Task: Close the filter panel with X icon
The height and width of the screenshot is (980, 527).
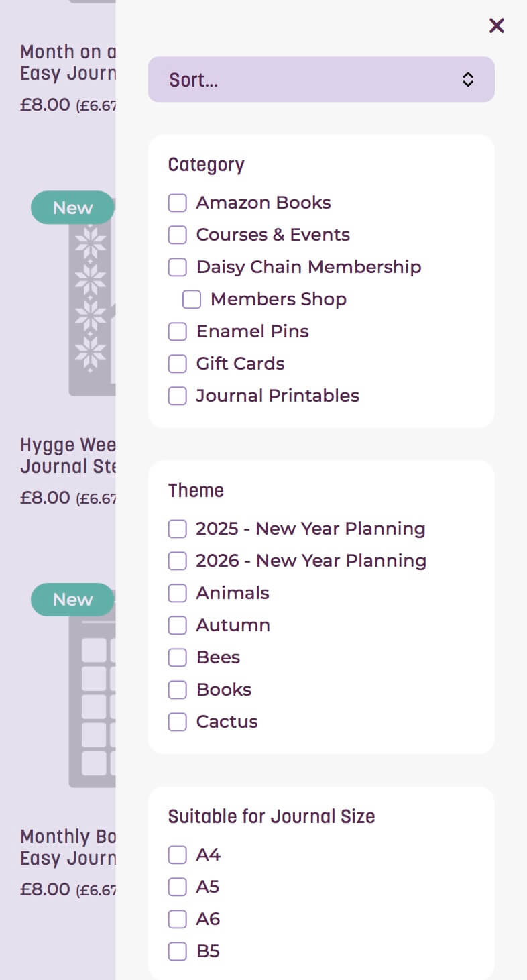Action: (x=496, y=25)
